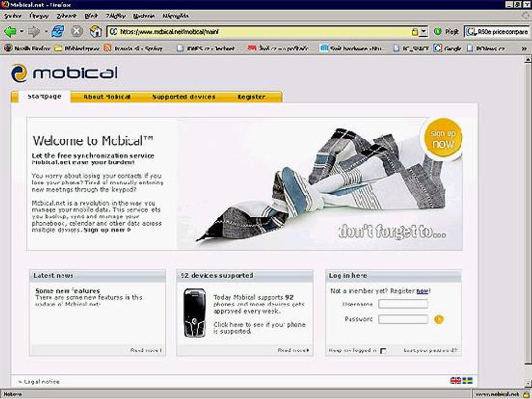Open the Back history dropdown arrow
This screenshot has width=532, height=399.
pyautogui.click(x=21, y=31)
